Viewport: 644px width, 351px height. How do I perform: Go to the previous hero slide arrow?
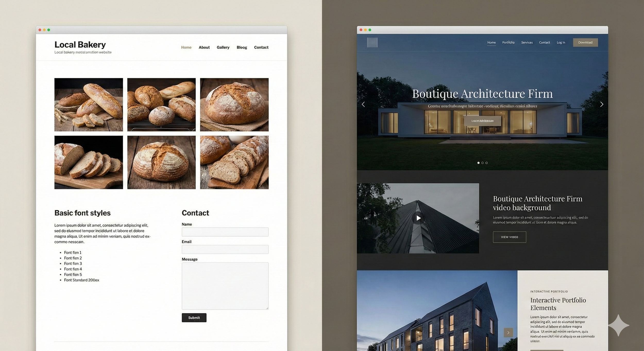tap(363, 104)
